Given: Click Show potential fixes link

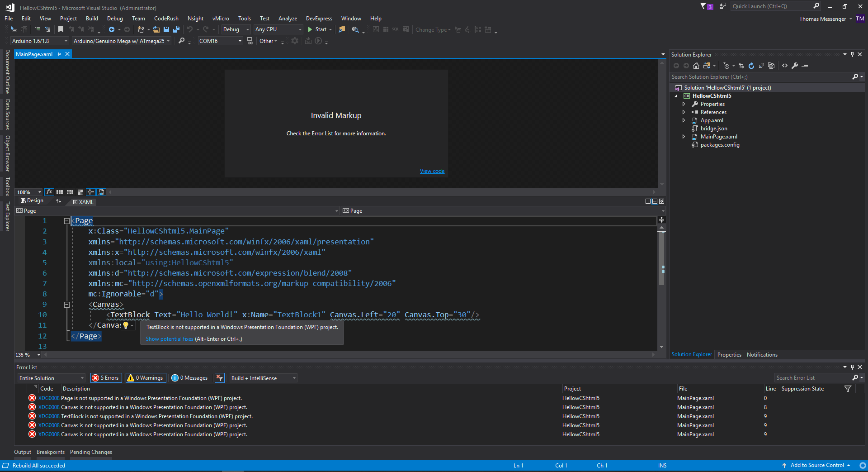Looking at the screenshot, I should coord(169,339).
